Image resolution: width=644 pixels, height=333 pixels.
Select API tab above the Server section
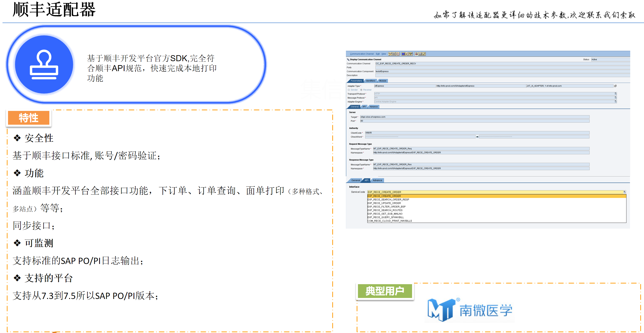tap(364, 107)
